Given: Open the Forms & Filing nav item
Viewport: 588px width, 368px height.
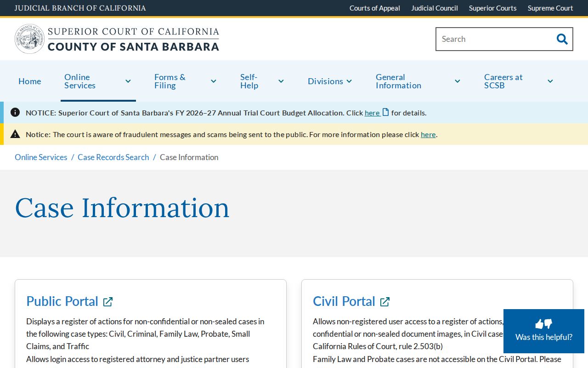Looking at the screenshot, I should (170, 81).
